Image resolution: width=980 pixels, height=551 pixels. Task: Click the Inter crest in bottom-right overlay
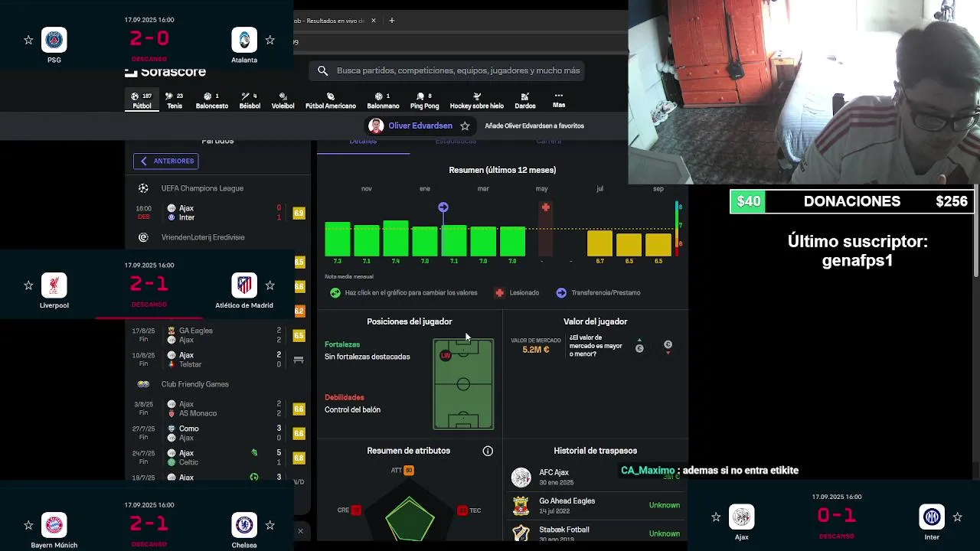click(932, 517)
